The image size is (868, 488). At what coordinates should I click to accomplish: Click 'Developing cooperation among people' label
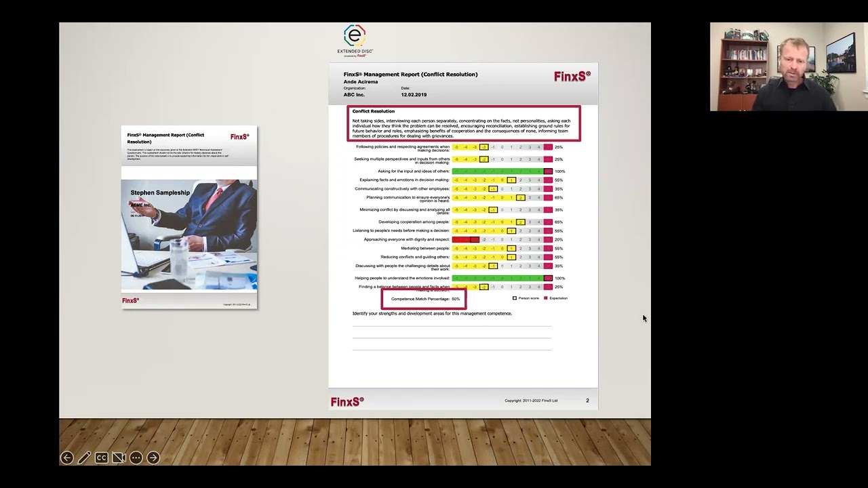pos(414,222)
